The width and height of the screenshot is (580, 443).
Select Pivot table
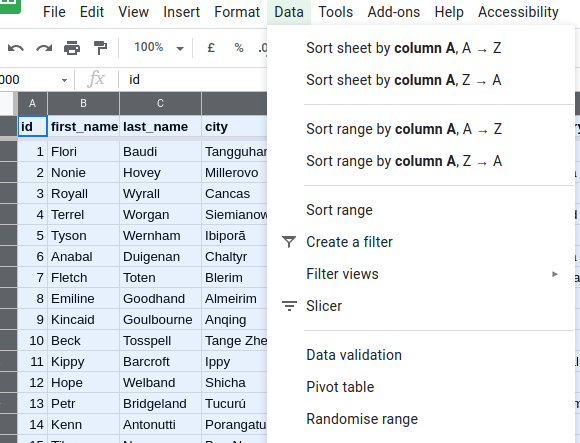[421, 387]
